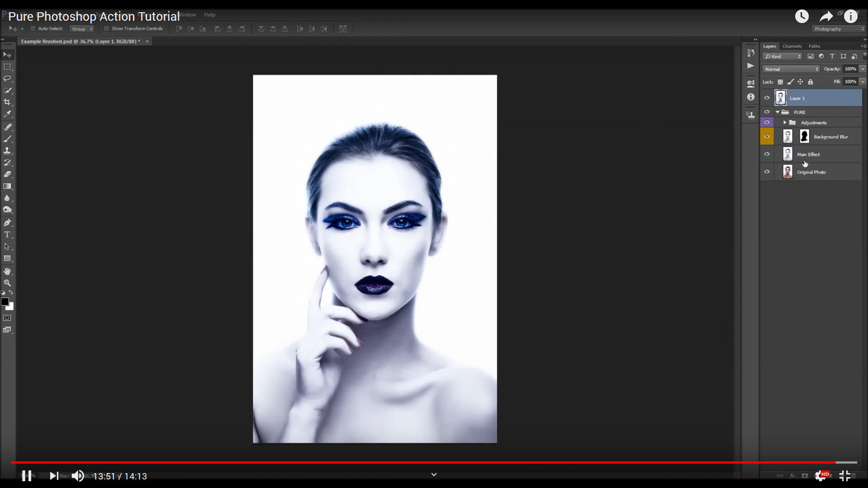Enable the Show Transform Controls checkbox
Viewport: 868px width, 488px height.
(106, 28)
